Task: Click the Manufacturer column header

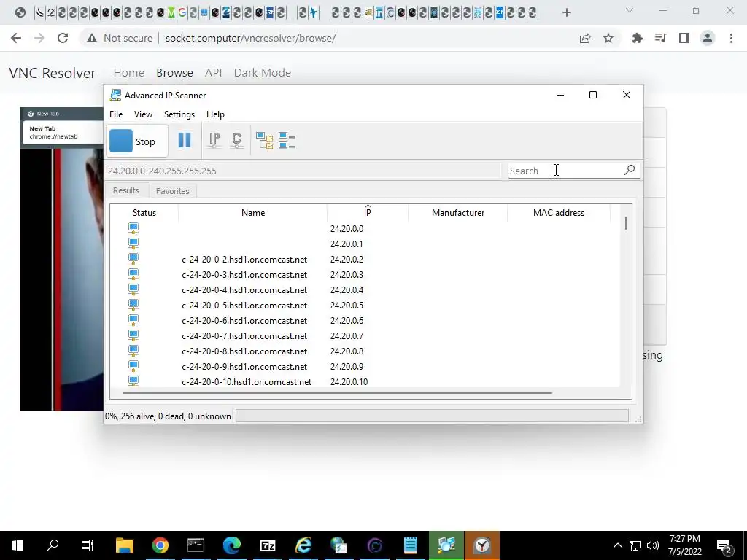Action: [x=458, y=213]
